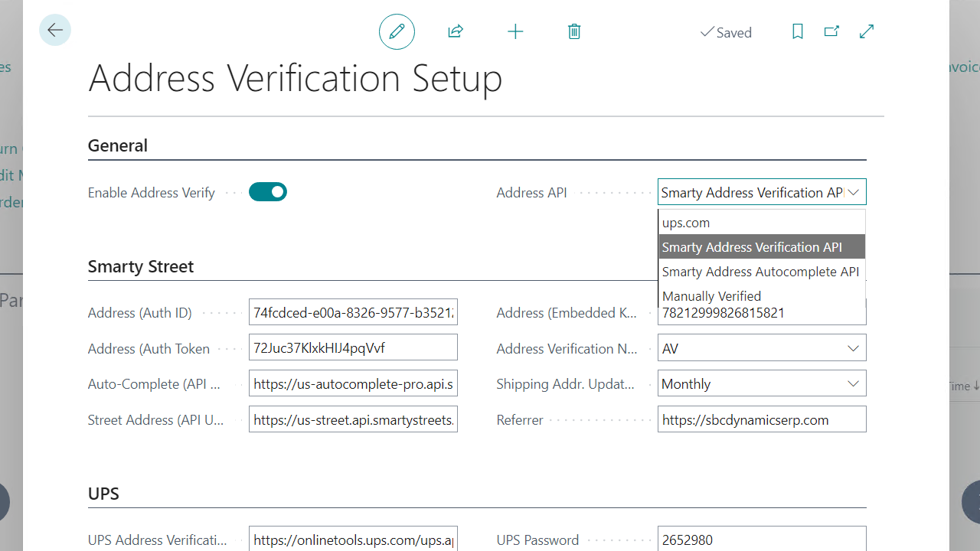Expand to full screen with the arrows icon
The height and width of the screenshot is (551, 980).
(x=866, y=31)
